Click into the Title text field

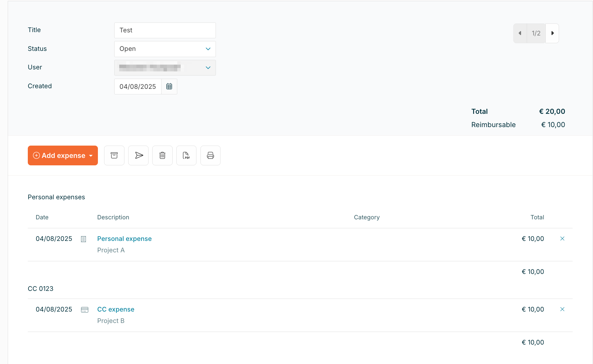pyautogui.click(x=165, y=30)
